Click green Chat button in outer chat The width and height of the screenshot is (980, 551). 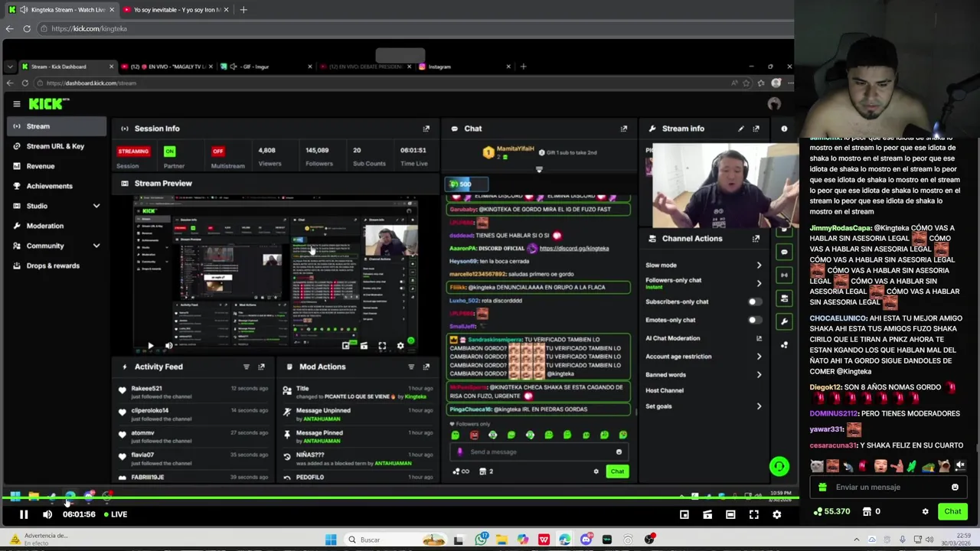click(x=952, y=511)
